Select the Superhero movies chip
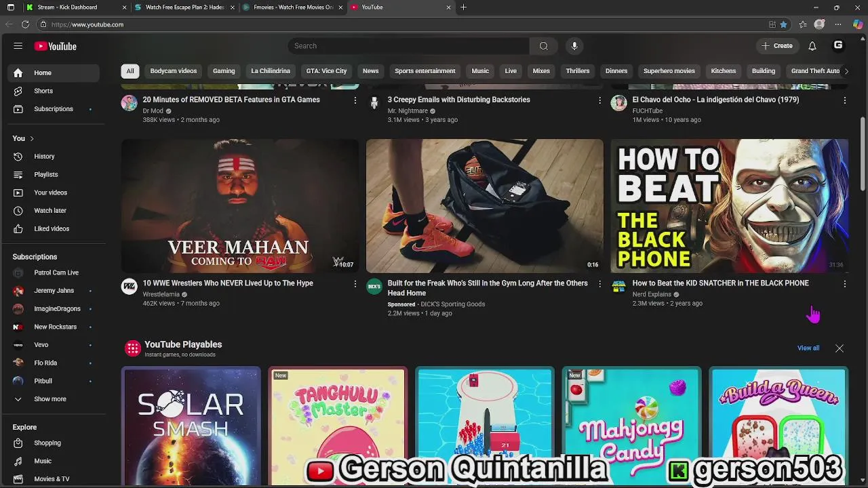The image size is (868, 488). click(669, 71)
